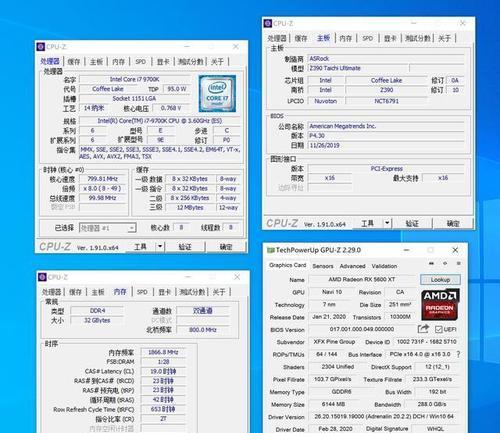
Task: Click 验证 button in mainboard CPU-Z window
Action: pos(412,223)
